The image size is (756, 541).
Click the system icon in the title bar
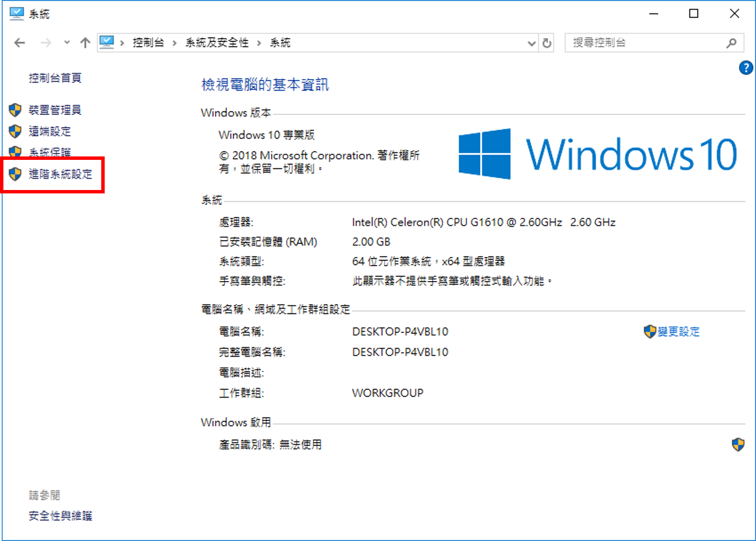pos(17,13)
